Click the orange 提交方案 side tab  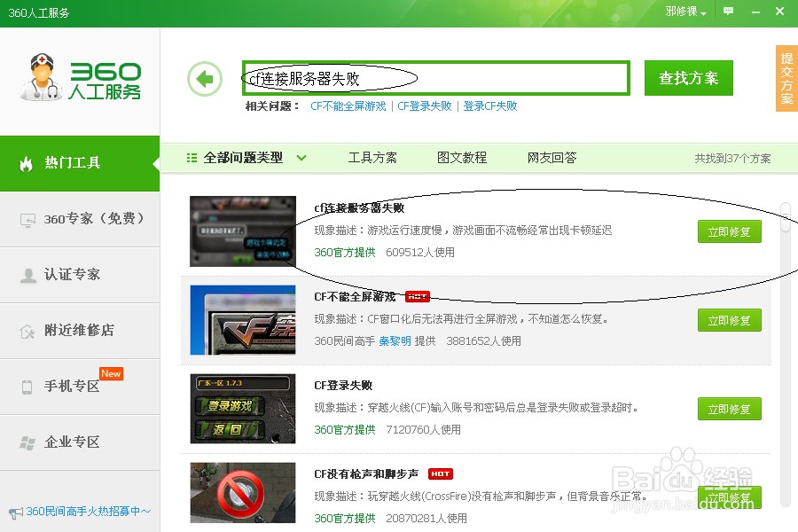point(786,78)
